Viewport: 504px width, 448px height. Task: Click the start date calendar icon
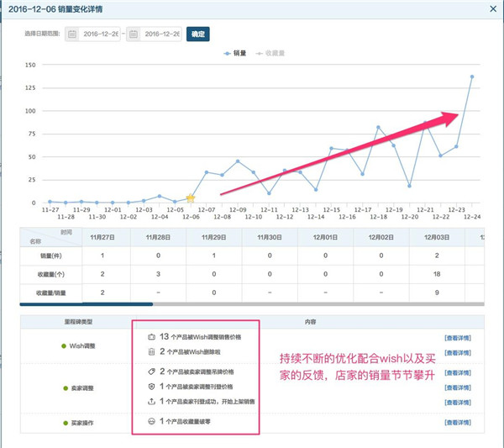point(71,34)
